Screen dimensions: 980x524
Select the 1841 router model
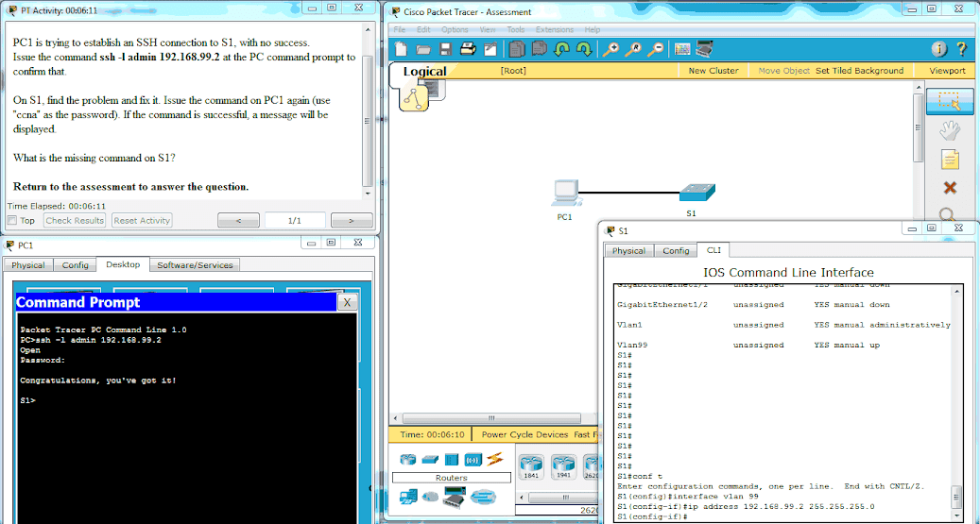pyautogui.click(x=530, y=466)
